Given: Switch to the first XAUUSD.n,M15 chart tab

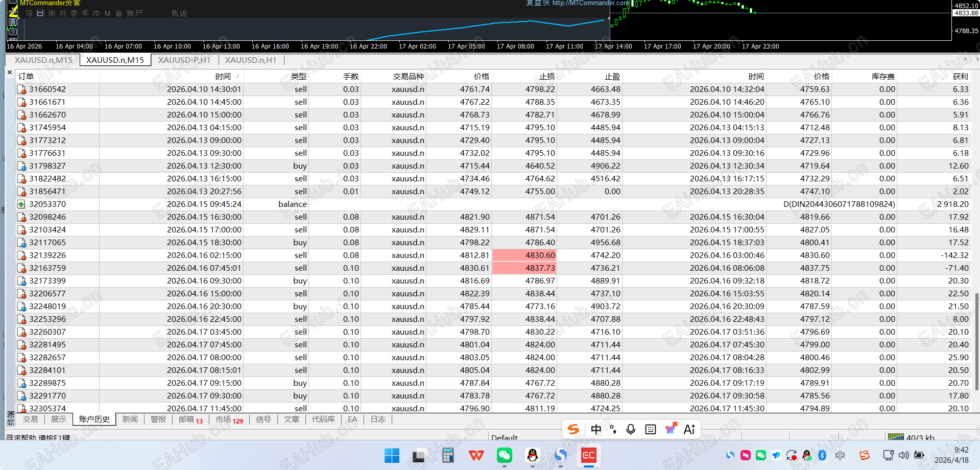Looking at the screenshot, I should pyautogui.click(x=43, y=60).
